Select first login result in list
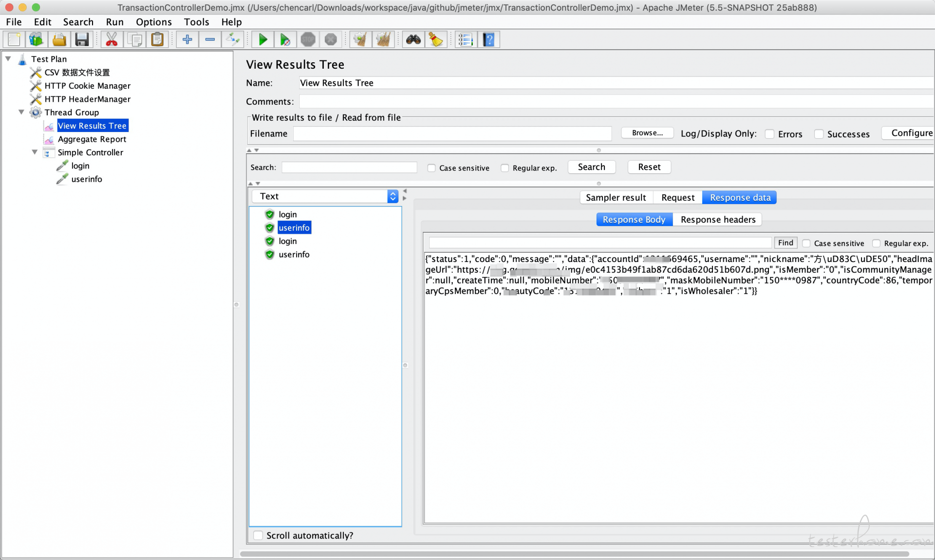 point(287,215)
